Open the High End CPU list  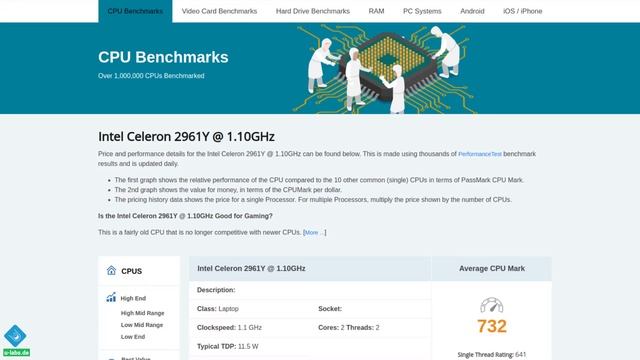tap(133, 298)
